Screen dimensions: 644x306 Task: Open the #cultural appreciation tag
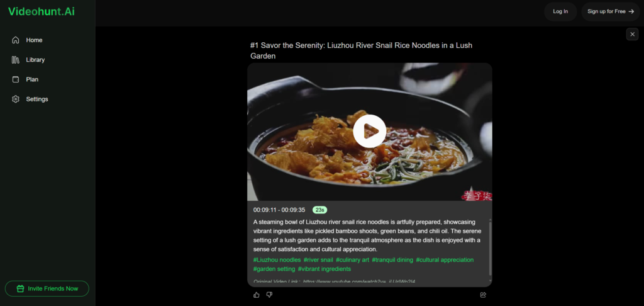pyautogui.click(x=445, y=260)
